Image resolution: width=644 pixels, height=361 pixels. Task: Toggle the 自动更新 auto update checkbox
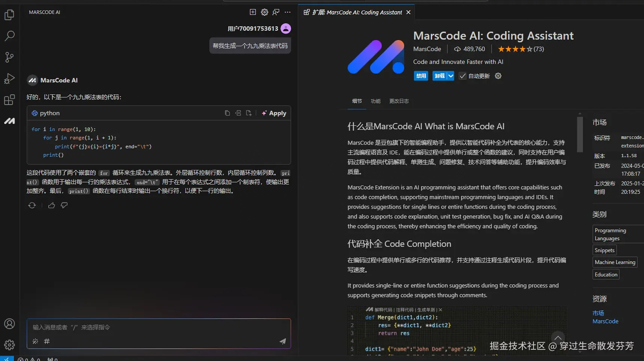tap(463, 76)
